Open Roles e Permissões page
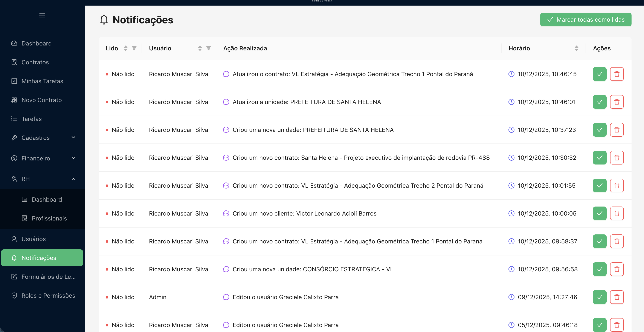644x332 pixels. click(x=48, y=296)
